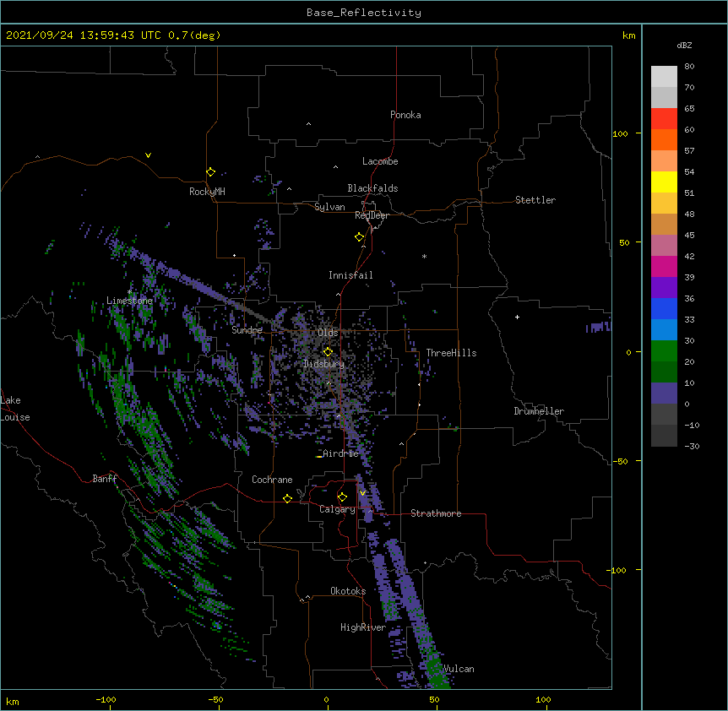Click the Ponoka city label
728x711 pixels.
(x=405, y=115)
